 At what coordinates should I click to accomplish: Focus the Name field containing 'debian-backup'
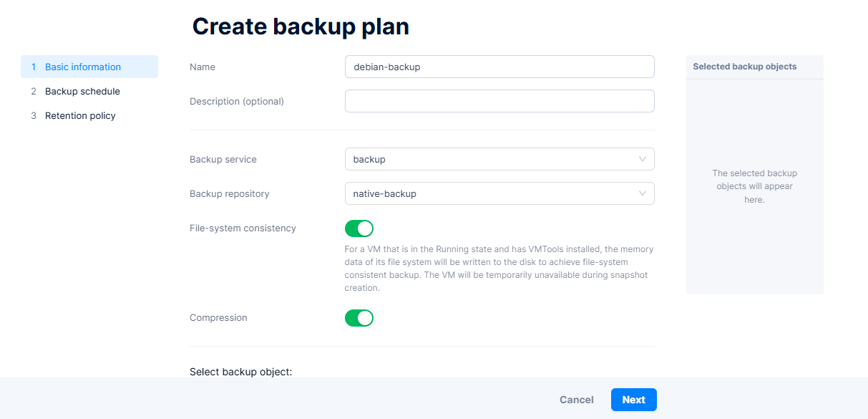coord(499,67)
